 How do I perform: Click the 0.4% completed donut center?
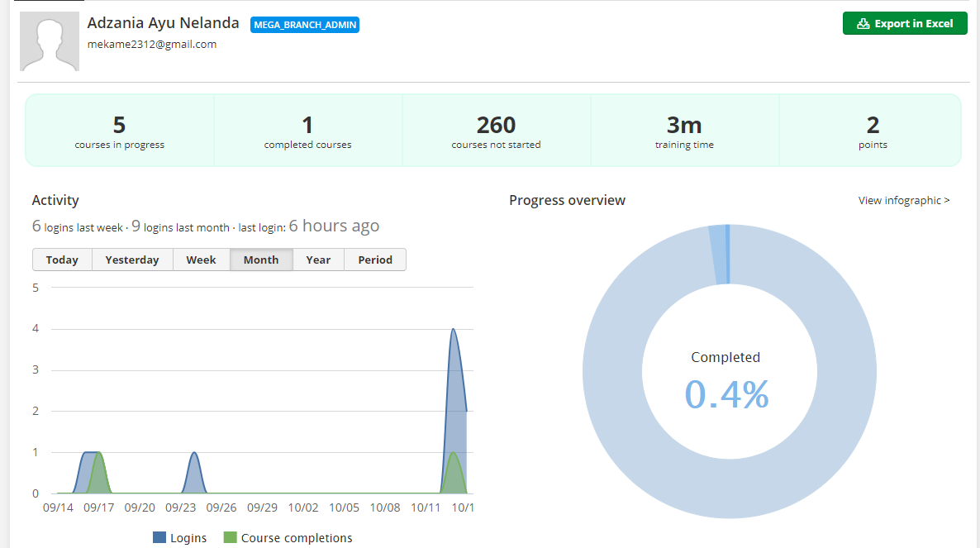[x=726, y=393]
